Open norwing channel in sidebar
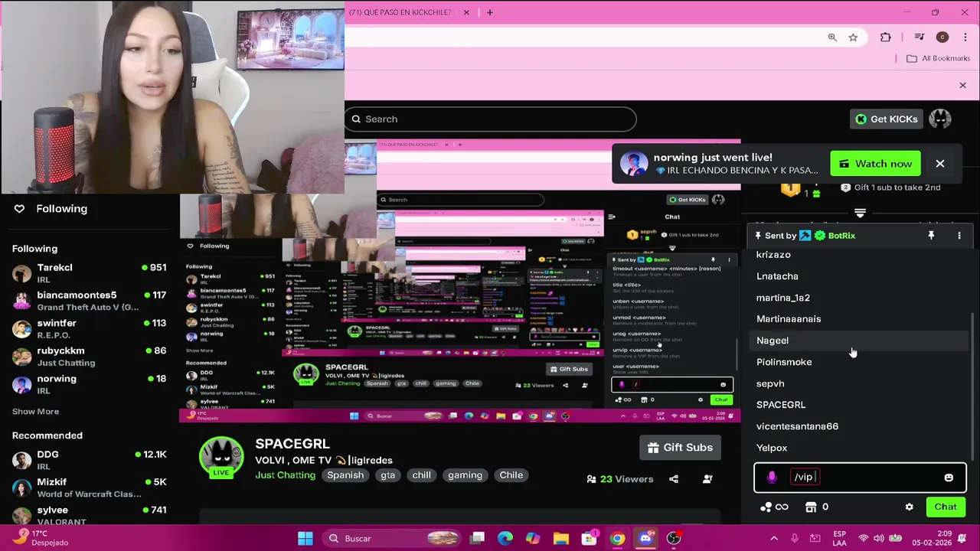Image resolution: width=980 pixels, height=551 pixels. click(x=89, y=384)
